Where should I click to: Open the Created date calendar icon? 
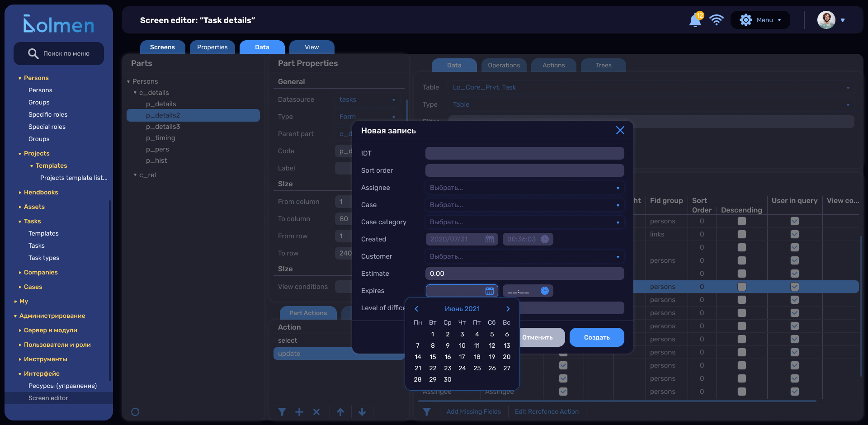click(x=490, y=239)
